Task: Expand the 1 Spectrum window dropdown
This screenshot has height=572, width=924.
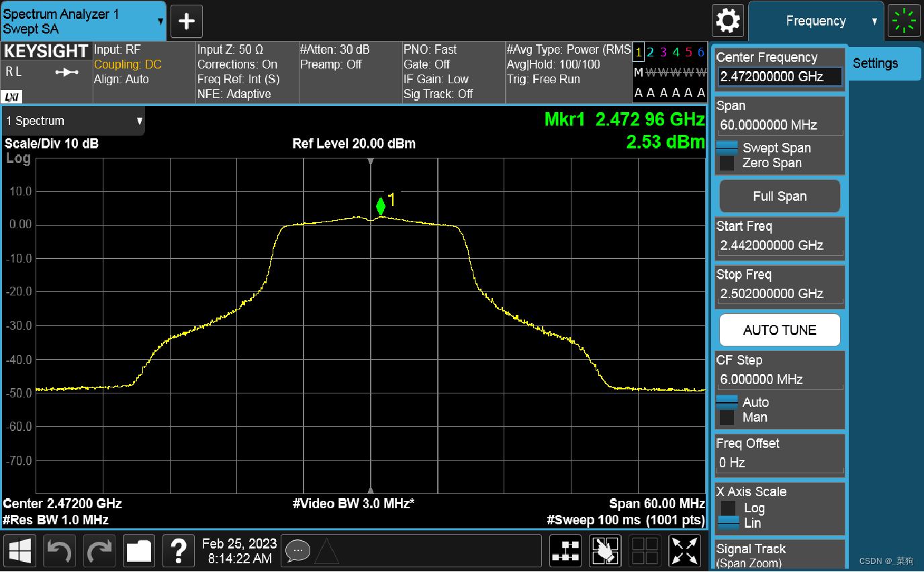Action: pyautogui.click(x=73, y=122)
